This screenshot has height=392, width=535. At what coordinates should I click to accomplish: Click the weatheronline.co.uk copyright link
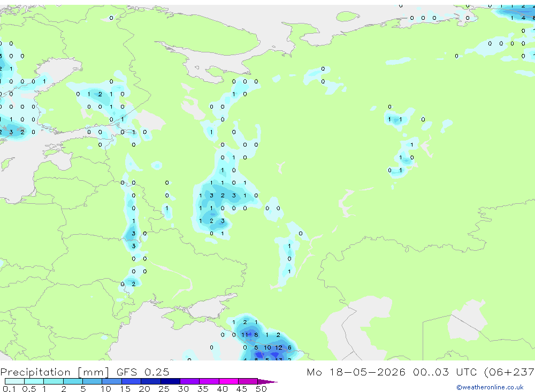click(x=490, y=387)
